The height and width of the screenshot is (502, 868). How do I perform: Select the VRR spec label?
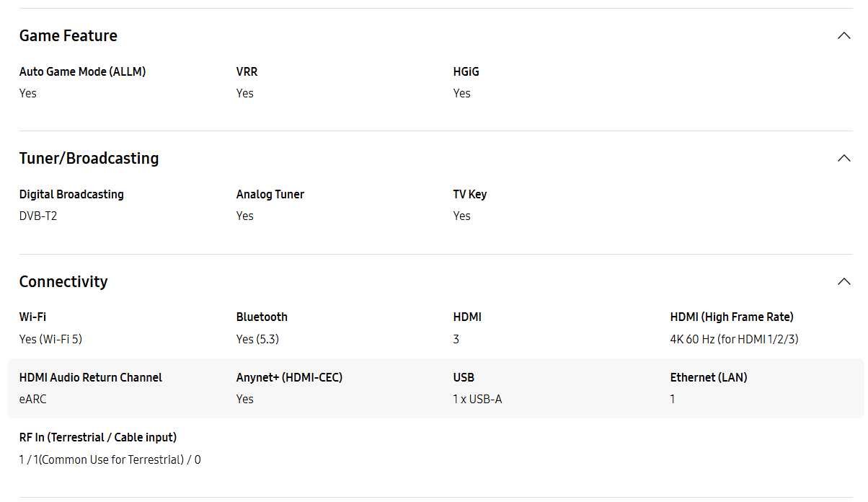pyautogui.click(x=247, y=71)
